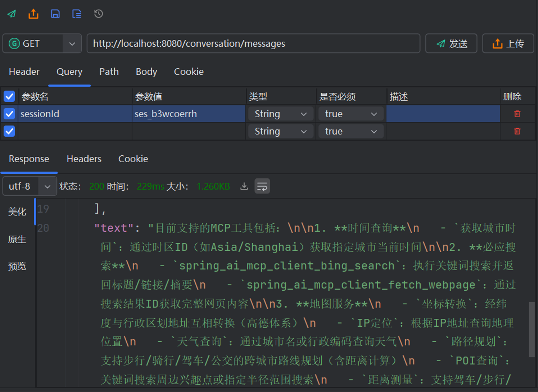Click the description cell of sessionId row
This screenshot has height=392, width=538.
pyautogui.click(x=443, y=114)
